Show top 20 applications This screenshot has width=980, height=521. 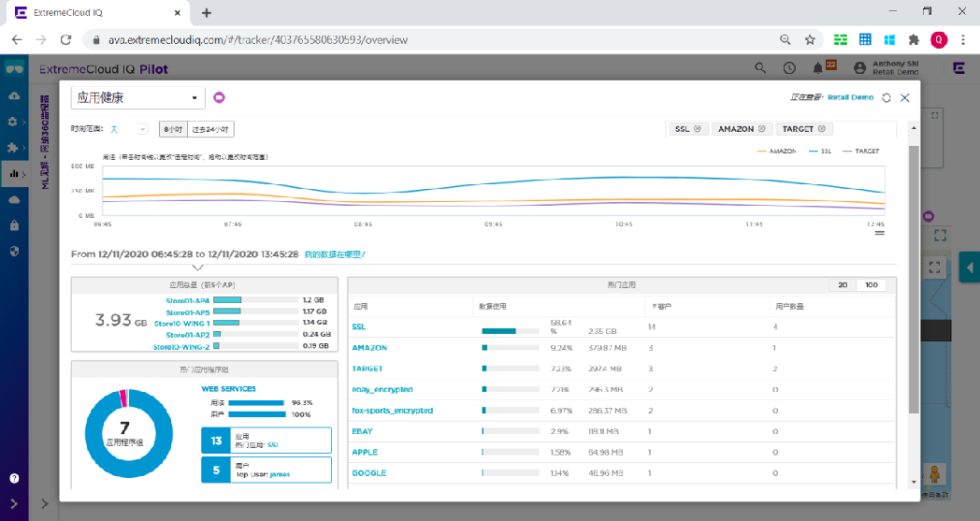843,284
